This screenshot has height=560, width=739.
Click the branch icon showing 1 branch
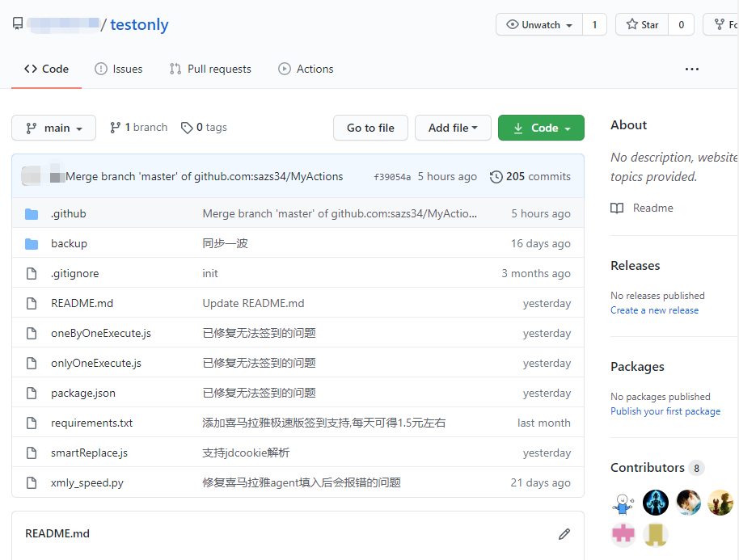(115, 128)
